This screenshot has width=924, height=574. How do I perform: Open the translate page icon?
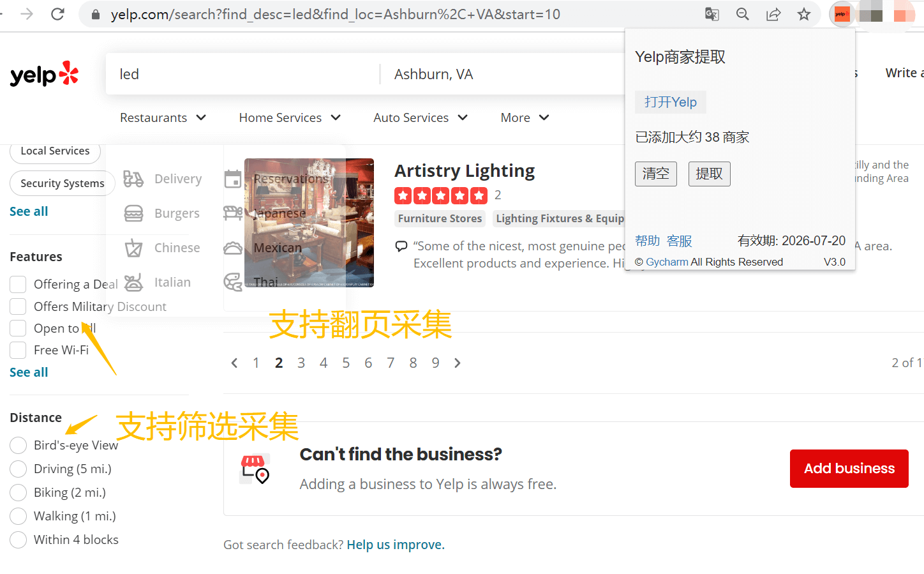[712, 14]
